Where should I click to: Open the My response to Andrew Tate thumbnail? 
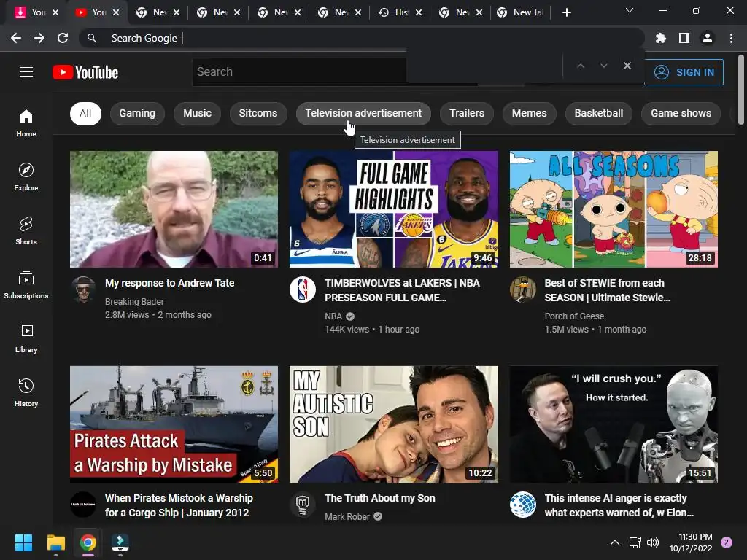pyautogui.click(x=174, y=209)
